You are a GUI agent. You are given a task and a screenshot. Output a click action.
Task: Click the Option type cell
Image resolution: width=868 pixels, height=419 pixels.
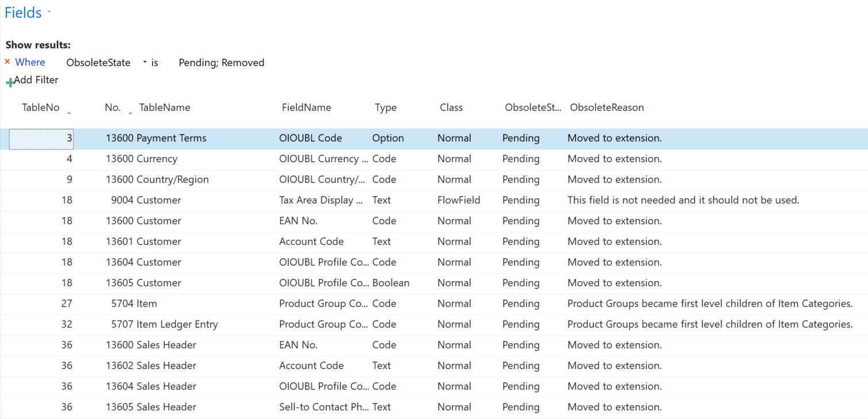388,138
